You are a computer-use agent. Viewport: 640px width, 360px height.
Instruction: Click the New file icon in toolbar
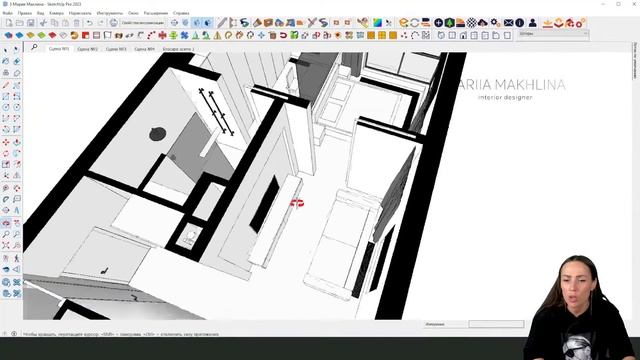point(9,23)
